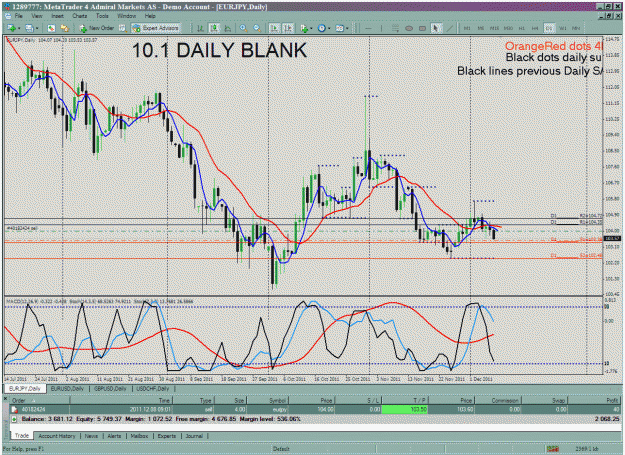This screenshot has width=625, height=455.
Task: Open the Charts menu
Action: pyautogui.click(x=80, y=16)
